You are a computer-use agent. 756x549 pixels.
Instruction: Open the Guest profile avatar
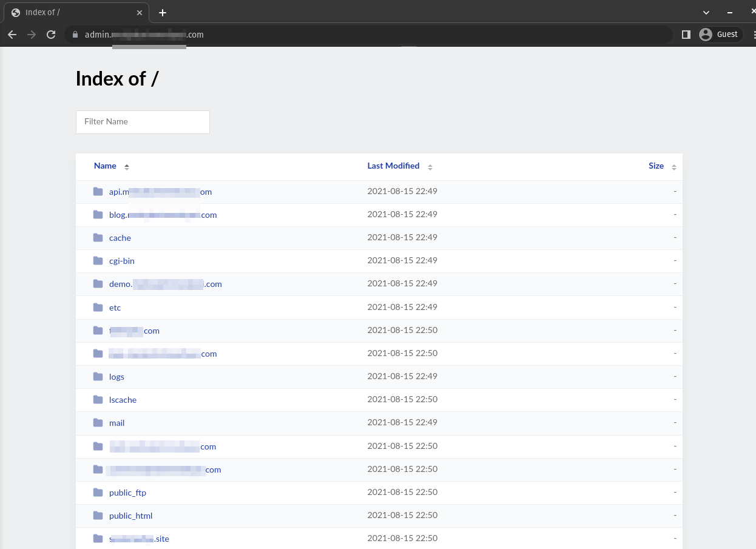click(705, 35)
